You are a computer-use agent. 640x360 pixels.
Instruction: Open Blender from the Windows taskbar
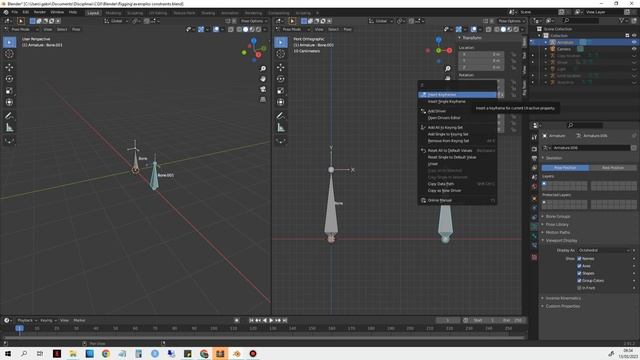point(237,353)
